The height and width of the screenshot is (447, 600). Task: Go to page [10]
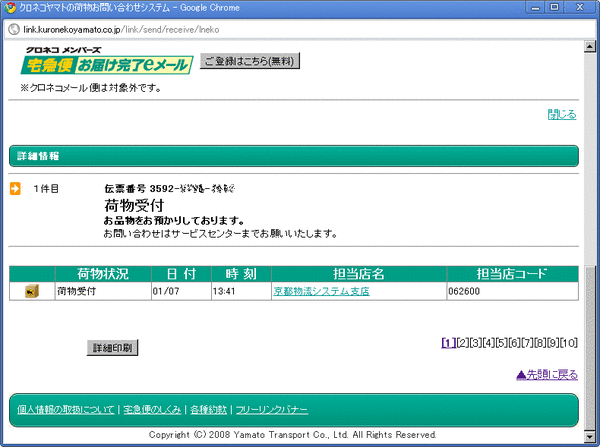click(569, 343)
